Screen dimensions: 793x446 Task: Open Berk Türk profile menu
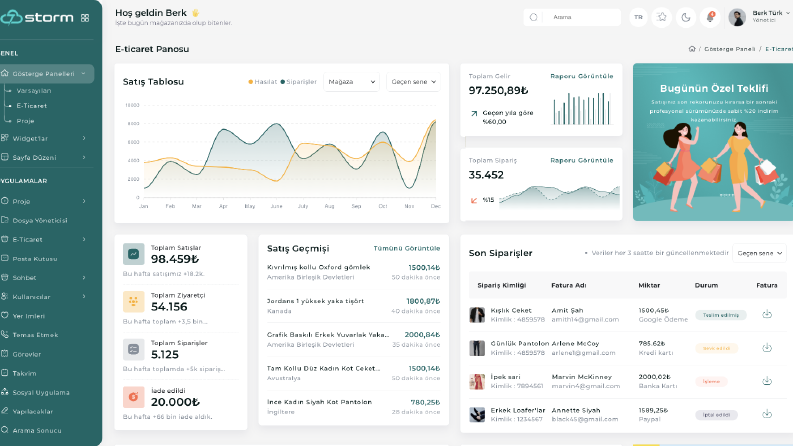point(771,16)
